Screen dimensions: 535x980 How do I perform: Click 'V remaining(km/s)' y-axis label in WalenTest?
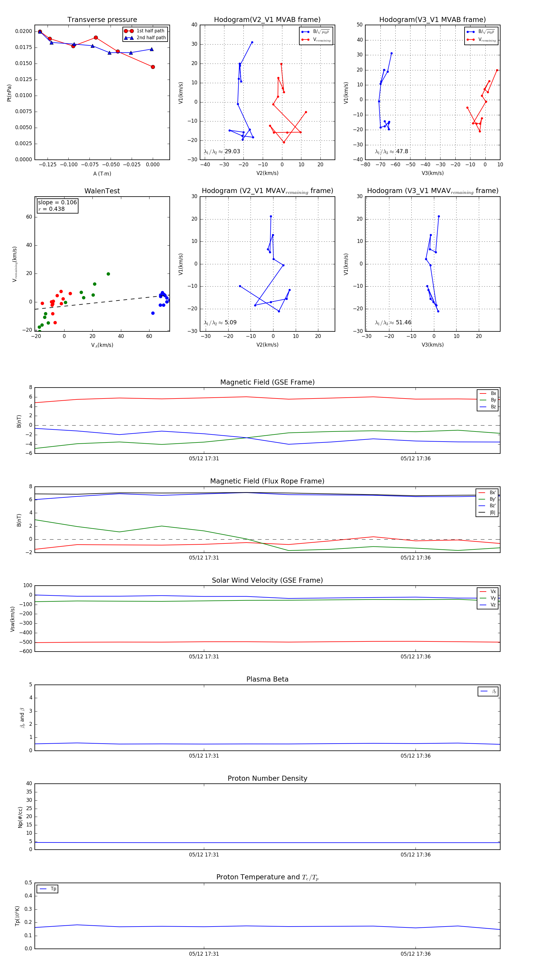pos(15,264)
